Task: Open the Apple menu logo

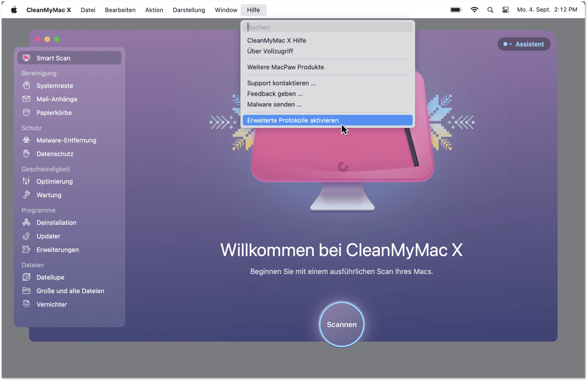Action: [14, 10]
